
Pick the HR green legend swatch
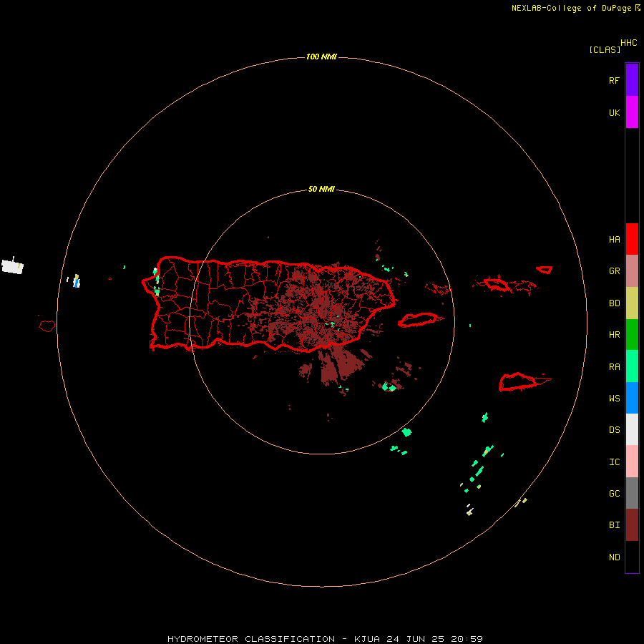click(x=632, y=334)
